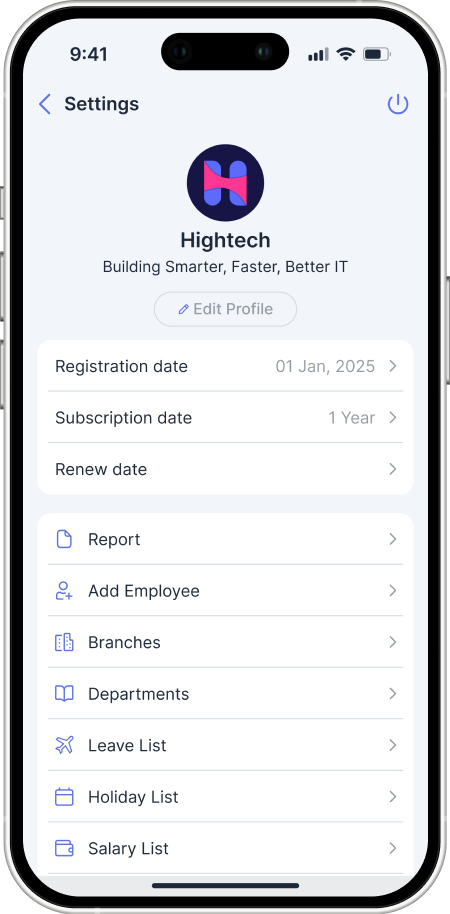Open the Report menu item

(x=226, y=539)
